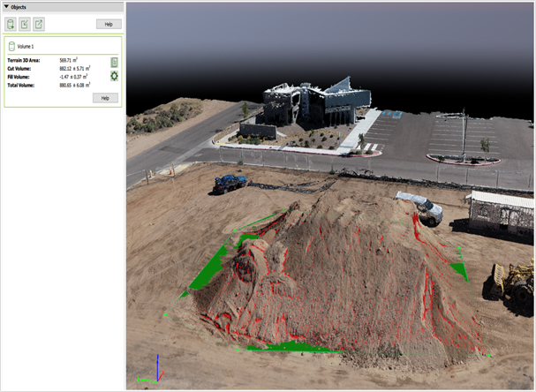
Task: Click the yellow loader at right edge
Action: (x=512, y=284)
